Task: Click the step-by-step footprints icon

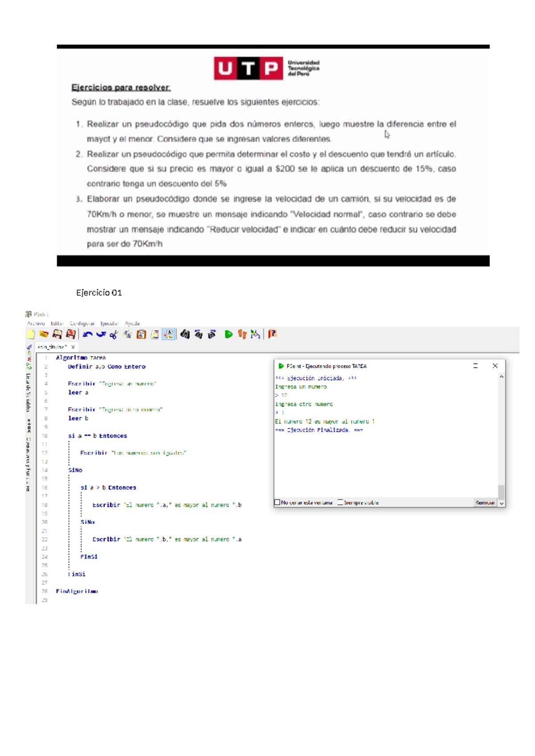Action: (x=242, y=334)
